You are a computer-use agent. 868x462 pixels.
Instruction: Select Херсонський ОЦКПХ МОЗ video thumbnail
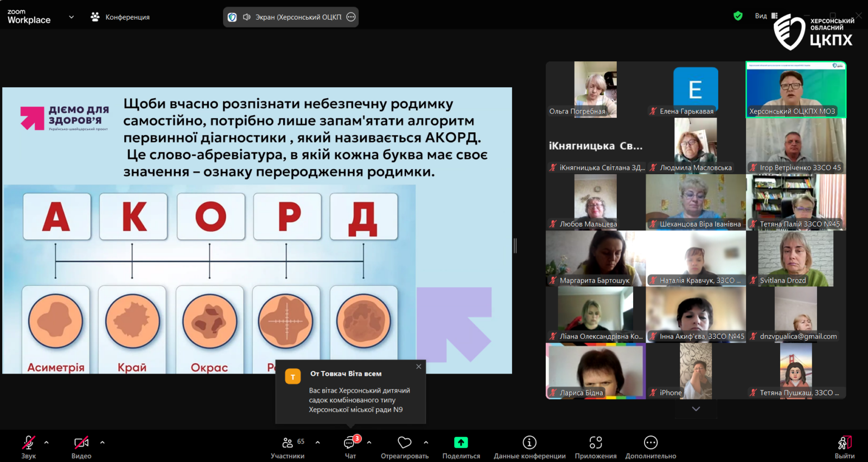pos(796,89)
